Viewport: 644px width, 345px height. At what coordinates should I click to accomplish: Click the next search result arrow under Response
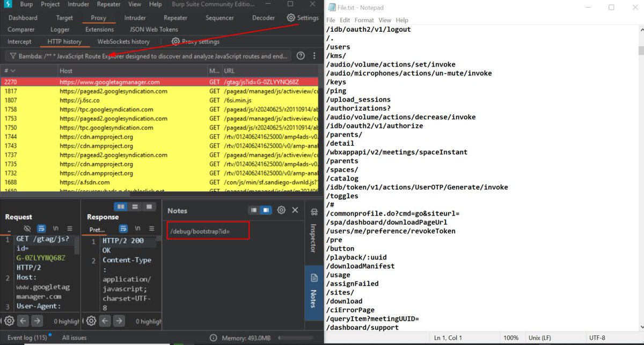point(118,321)
